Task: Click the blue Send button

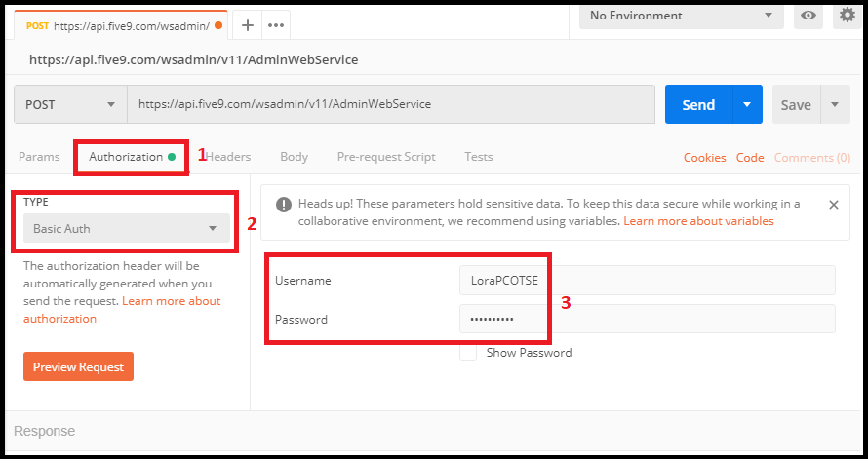Action: coord(698,104)
